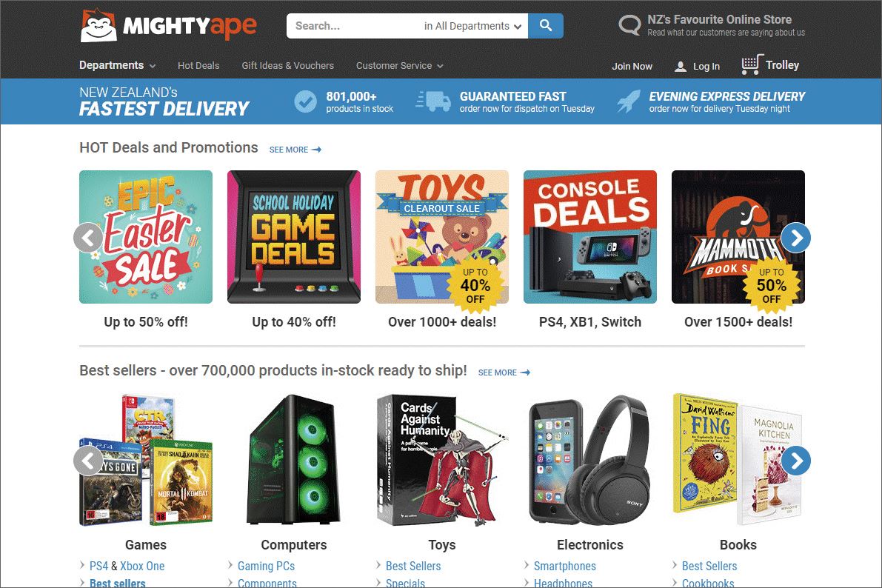Click the Search text field

353,26
